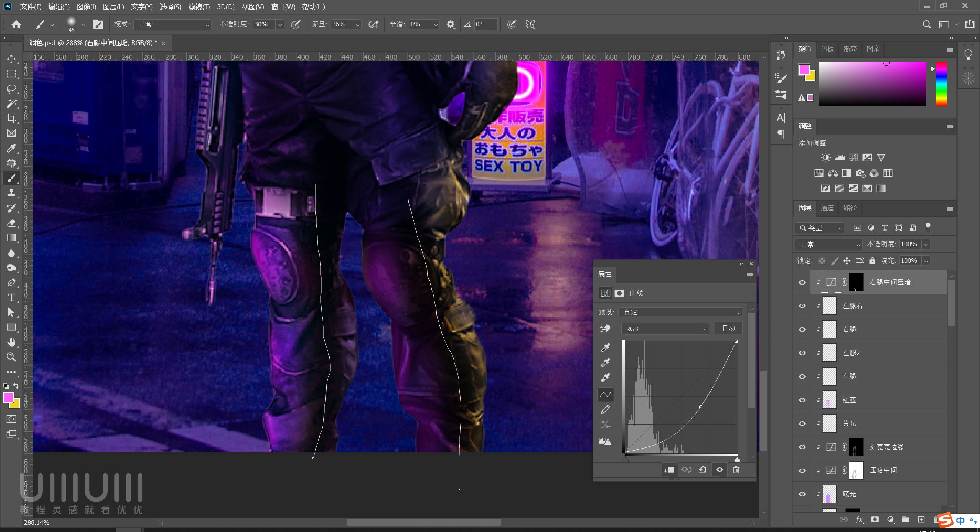Sample white point eyedropper in Curves
The height and width of the screenshot is (532, 980).
tap(605, 377)
